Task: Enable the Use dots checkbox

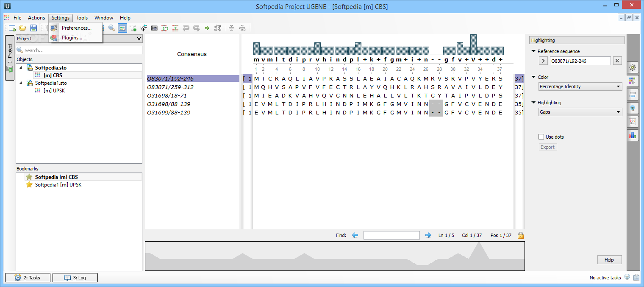Action: (x=541, y=137)
